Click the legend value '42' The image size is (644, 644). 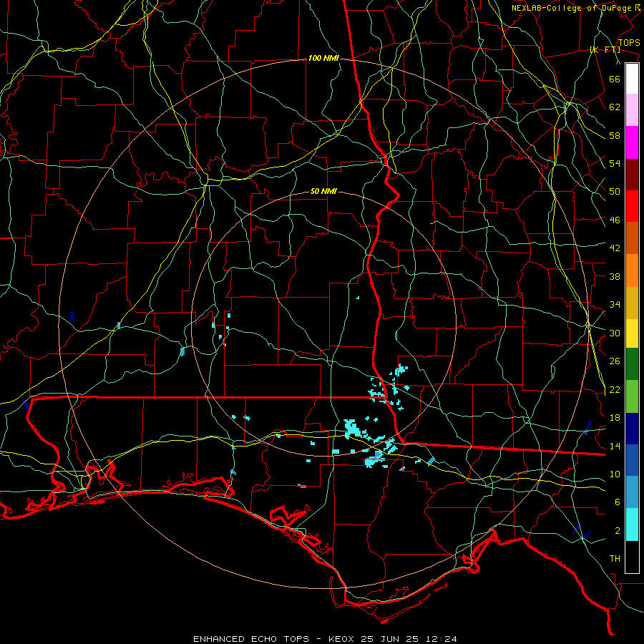615,248
